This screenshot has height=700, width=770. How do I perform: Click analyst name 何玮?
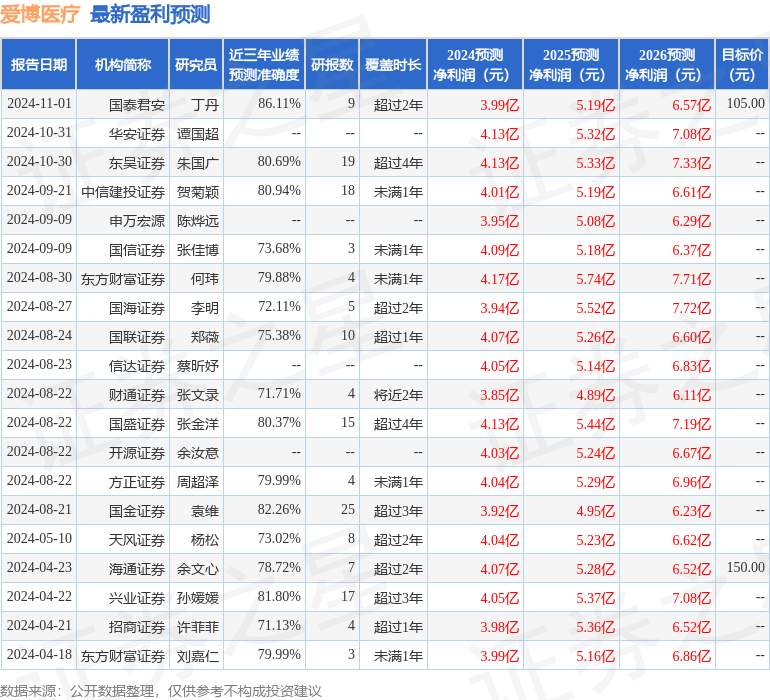pos(205,279)
